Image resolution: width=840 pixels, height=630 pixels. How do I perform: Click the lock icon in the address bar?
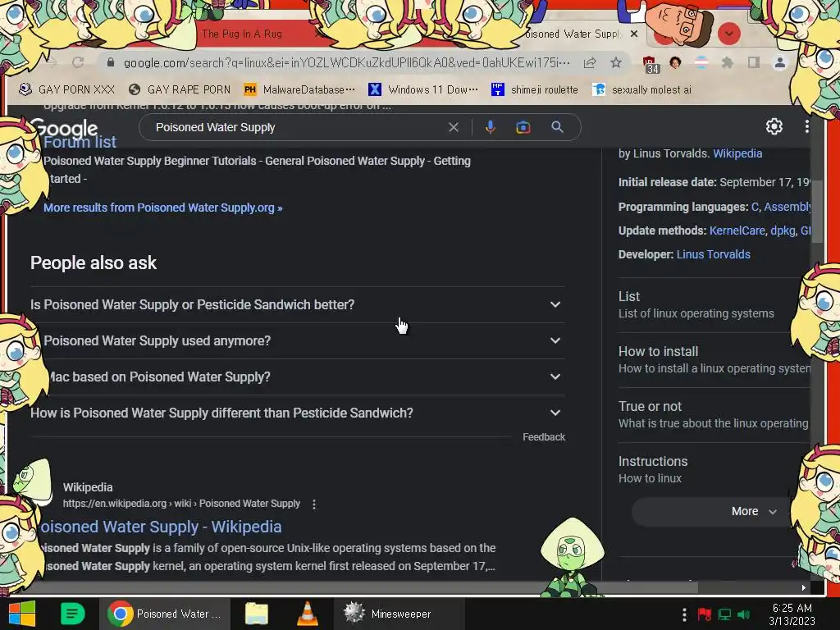(x=111, y=62)
